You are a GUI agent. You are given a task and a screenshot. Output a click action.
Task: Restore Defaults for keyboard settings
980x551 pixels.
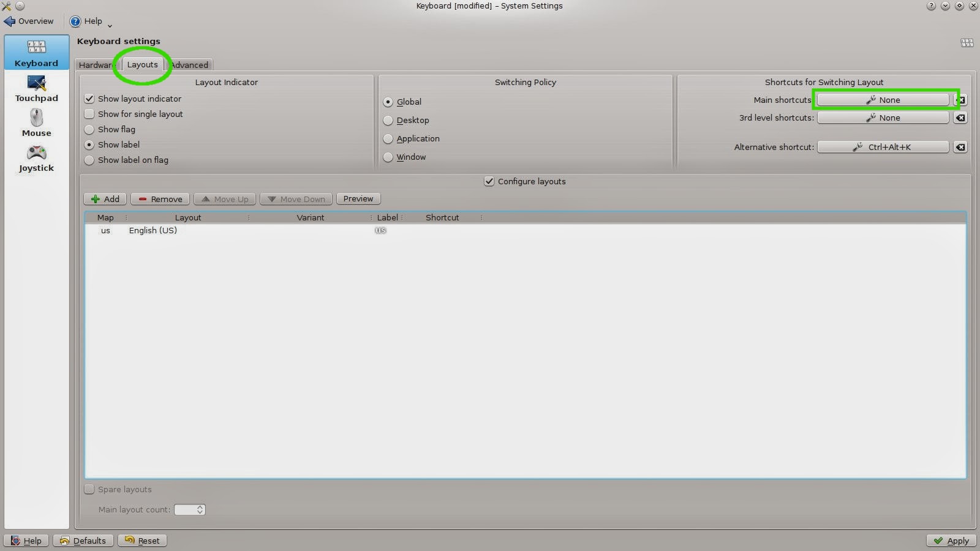tap(83, 541)
